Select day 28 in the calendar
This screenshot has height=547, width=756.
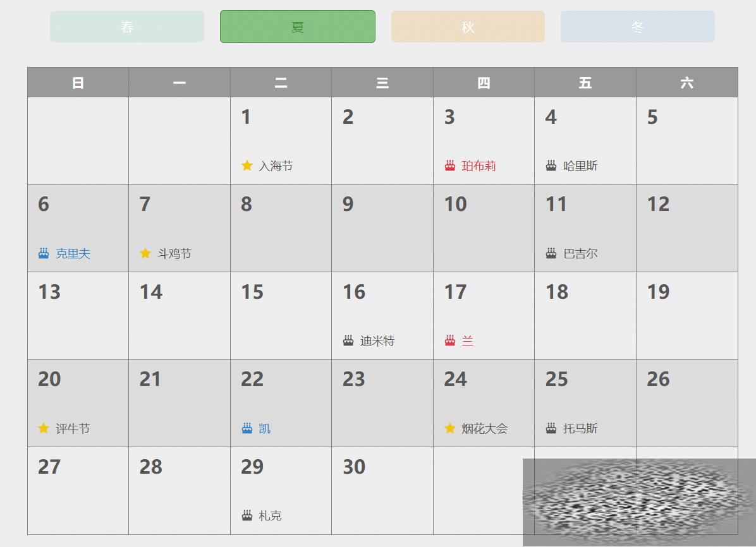click(180, 491)
